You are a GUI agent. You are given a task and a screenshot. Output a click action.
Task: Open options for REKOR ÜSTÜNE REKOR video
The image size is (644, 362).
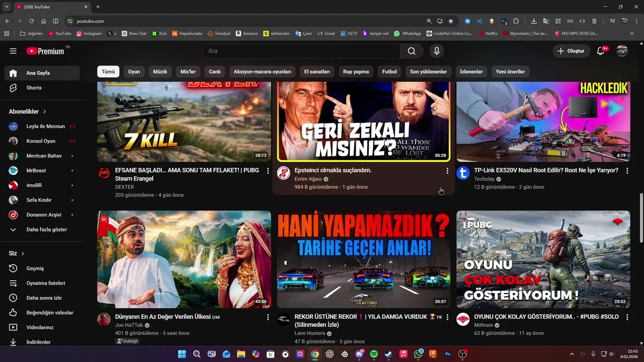tap(447, 318)
